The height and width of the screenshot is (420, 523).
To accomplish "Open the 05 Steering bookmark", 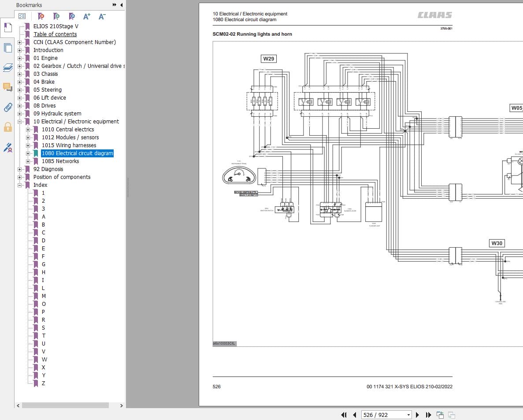I will click(47, 90).
